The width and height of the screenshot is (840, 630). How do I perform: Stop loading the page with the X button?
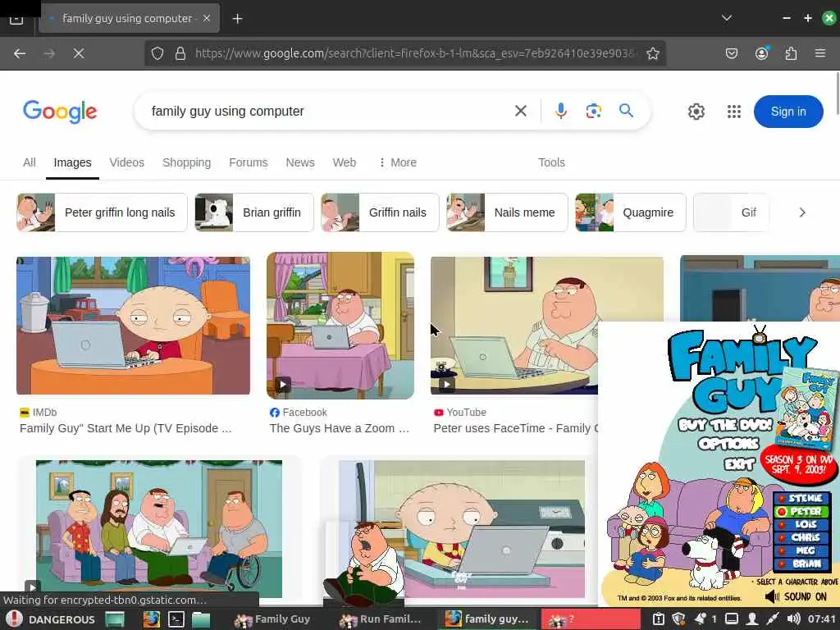[78, 53]
